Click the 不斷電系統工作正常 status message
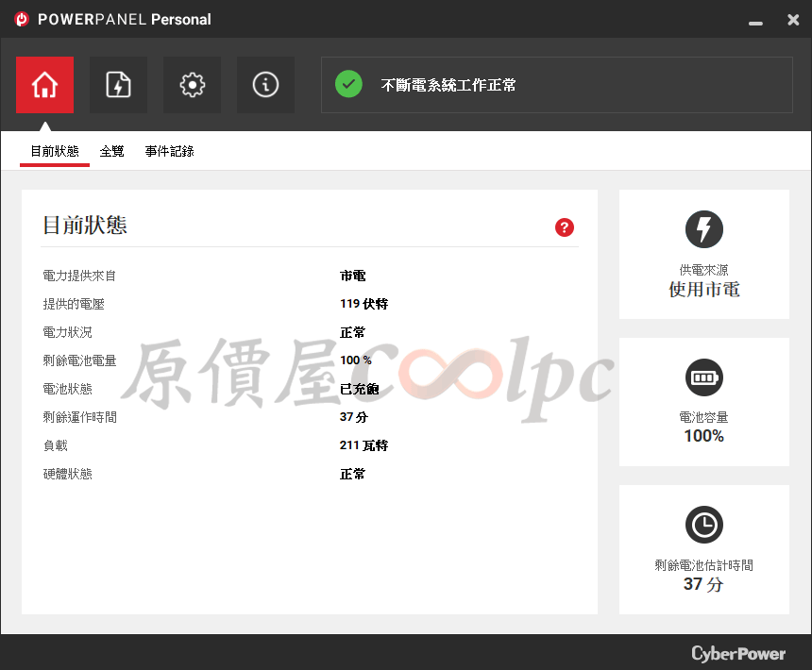This screenshot has height=670, width=812. tap(448, 85)
